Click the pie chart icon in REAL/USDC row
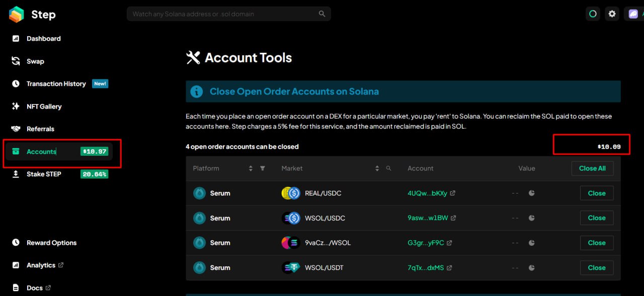 (531, 193)
